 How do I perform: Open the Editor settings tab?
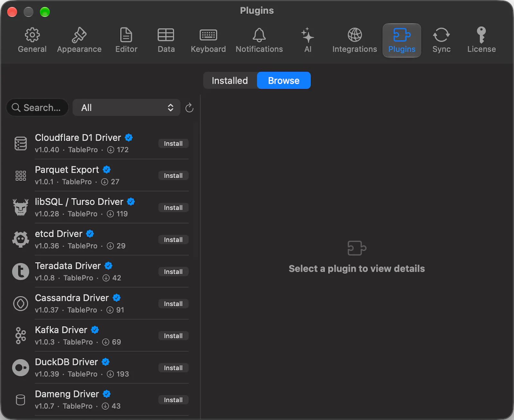tap(126, 40)
